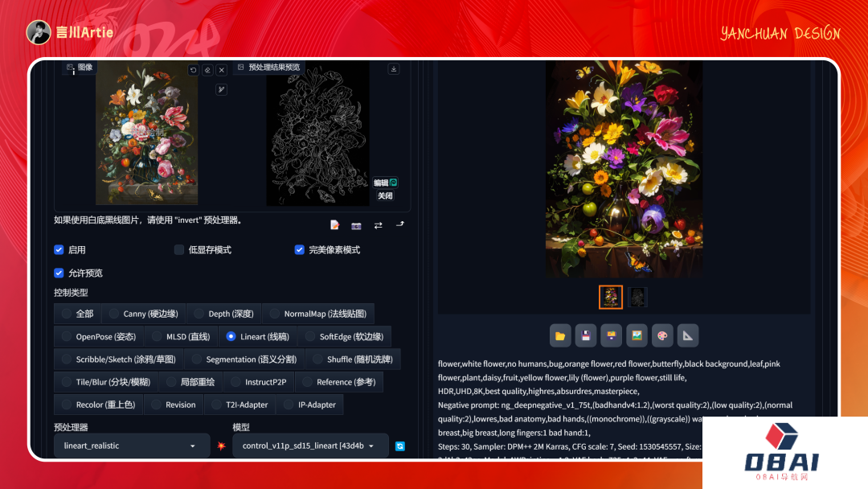Select the SoftEdge (软边缘) control type
This screenshot has height=489, width=868.
pos(344,337)
